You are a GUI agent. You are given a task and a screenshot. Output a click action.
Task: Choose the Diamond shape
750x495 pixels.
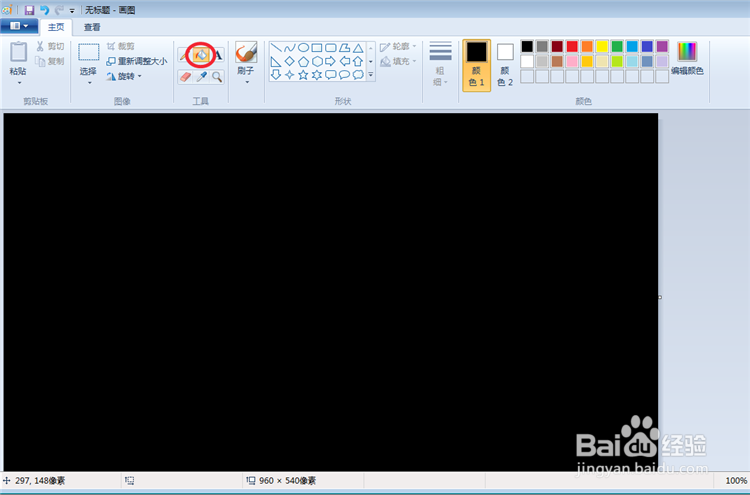[x=289, y=61]
